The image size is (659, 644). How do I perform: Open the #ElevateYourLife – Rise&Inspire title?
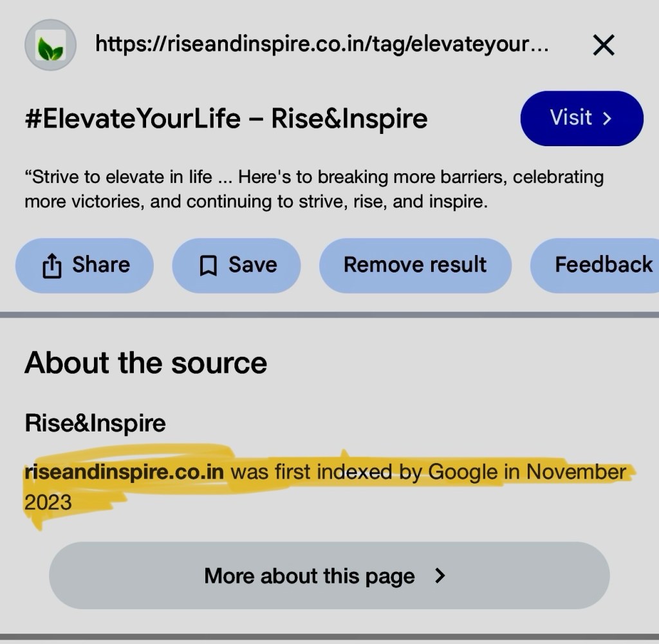(x=226, y=118)
